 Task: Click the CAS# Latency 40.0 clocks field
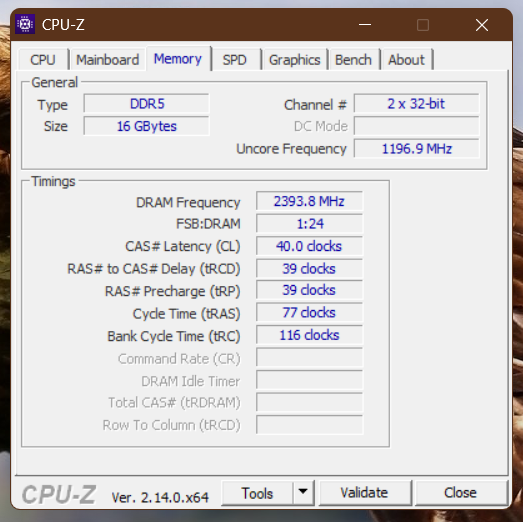(x=309, y=246)
